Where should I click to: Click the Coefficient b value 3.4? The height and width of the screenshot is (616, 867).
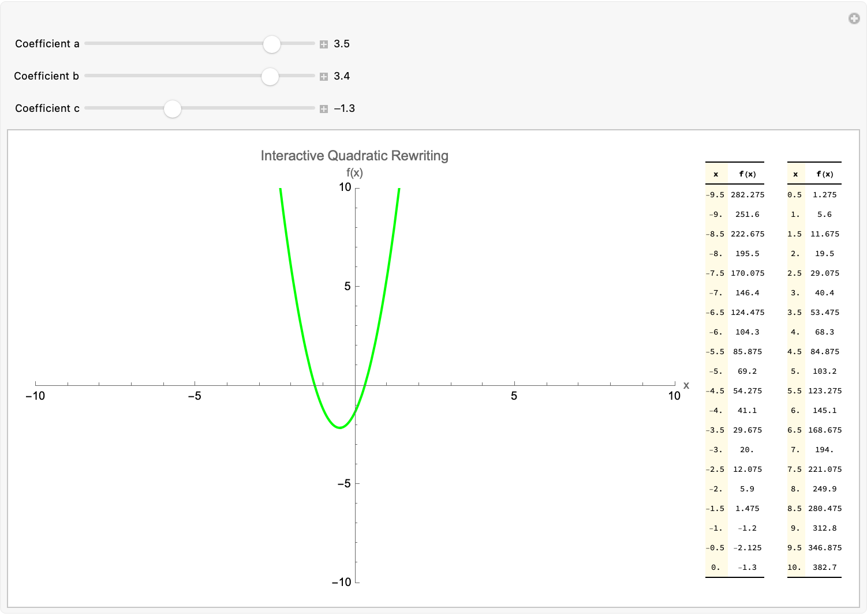(342, 76)
